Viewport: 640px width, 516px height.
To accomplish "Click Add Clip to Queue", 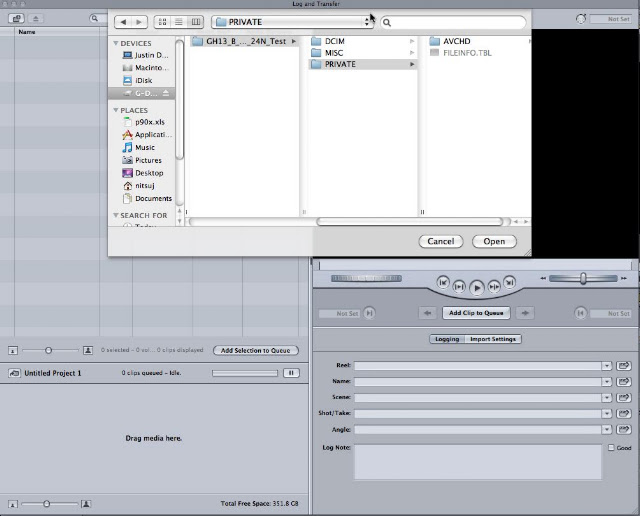I will tap(476, 313).
